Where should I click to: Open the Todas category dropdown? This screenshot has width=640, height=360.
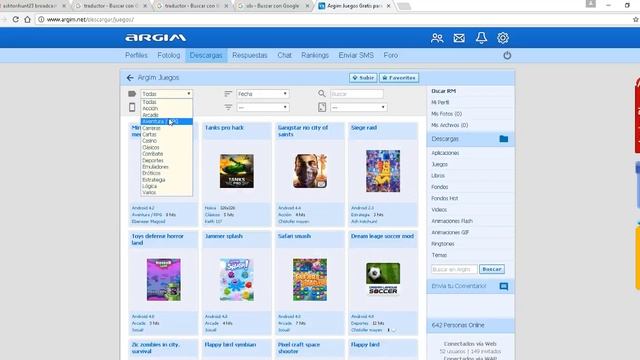[x=167, y=94]
